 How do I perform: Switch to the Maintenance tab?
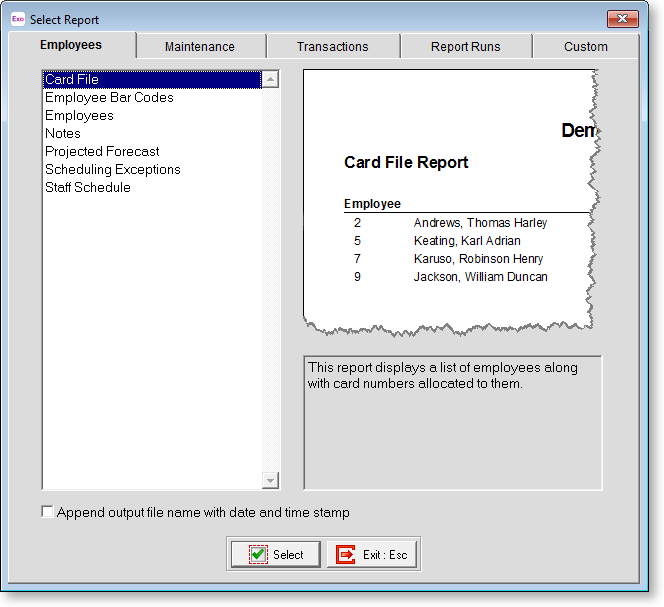pyautogui.click(x=200, y=46)
